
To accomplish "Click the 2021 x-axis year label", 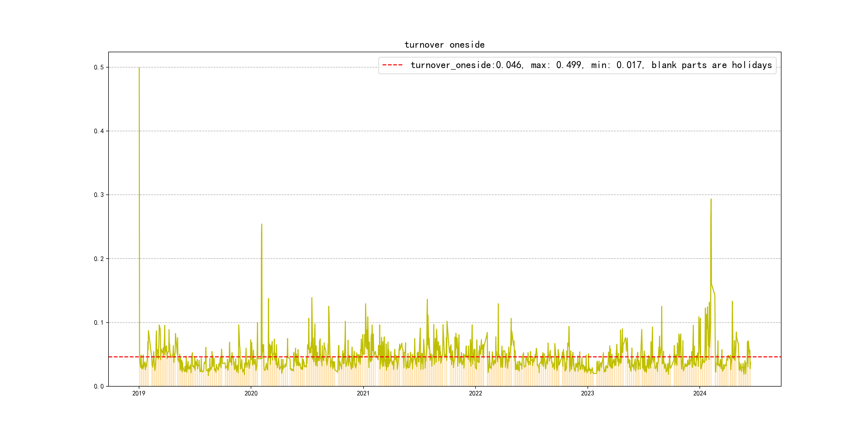I will click(363, 393).
